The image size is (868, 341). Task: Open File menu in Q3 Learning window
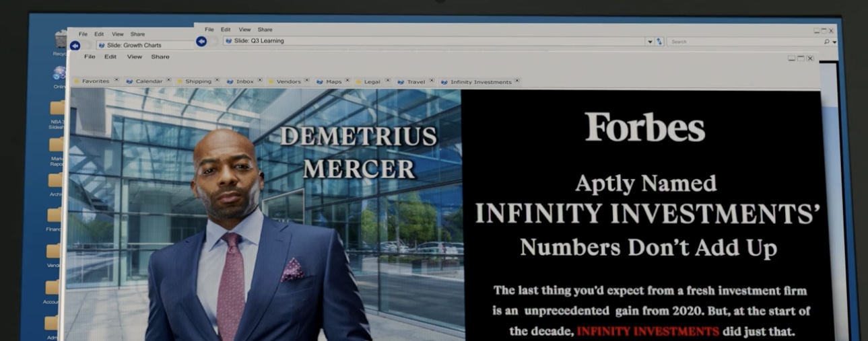tap(209, 30)
